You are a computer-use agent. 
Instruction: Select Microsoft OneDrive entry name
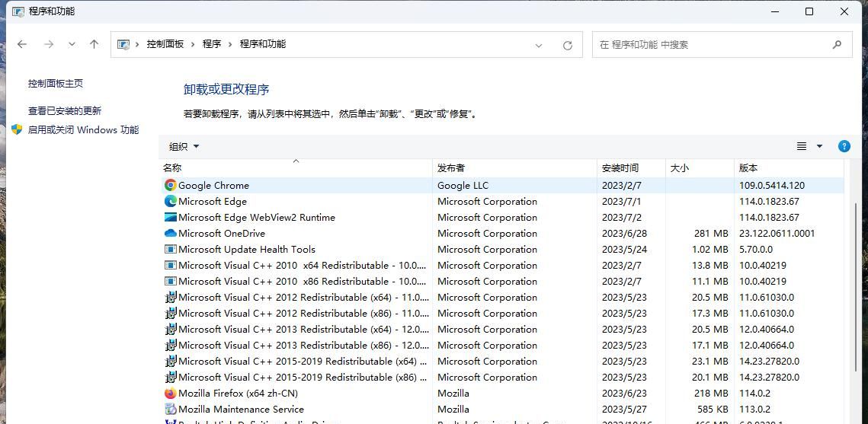(x=222, y=234)
